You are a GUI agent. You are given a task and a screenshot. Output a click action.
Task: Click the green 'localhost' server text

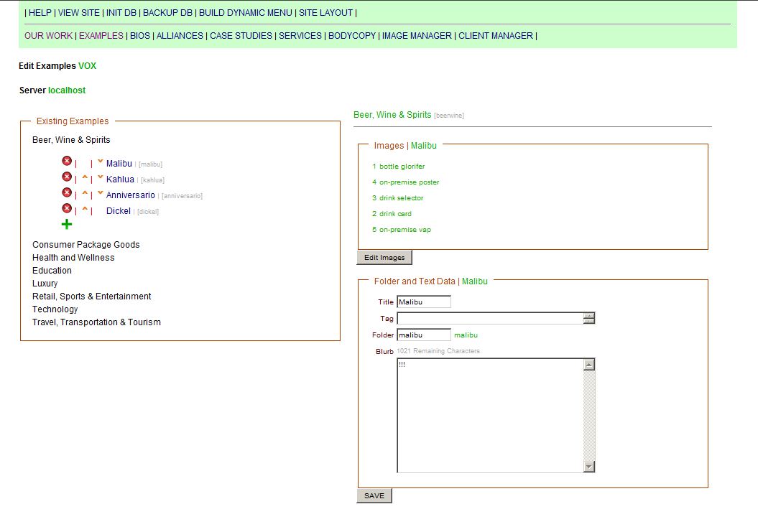[x=67, y=90]
